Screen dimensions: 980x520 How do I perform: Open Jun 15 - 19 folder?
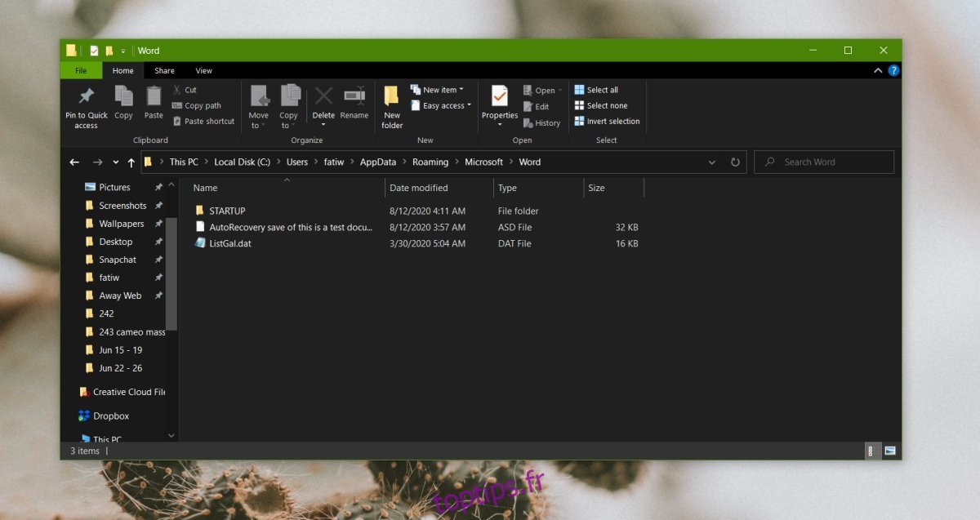click(x=120, y=350)
